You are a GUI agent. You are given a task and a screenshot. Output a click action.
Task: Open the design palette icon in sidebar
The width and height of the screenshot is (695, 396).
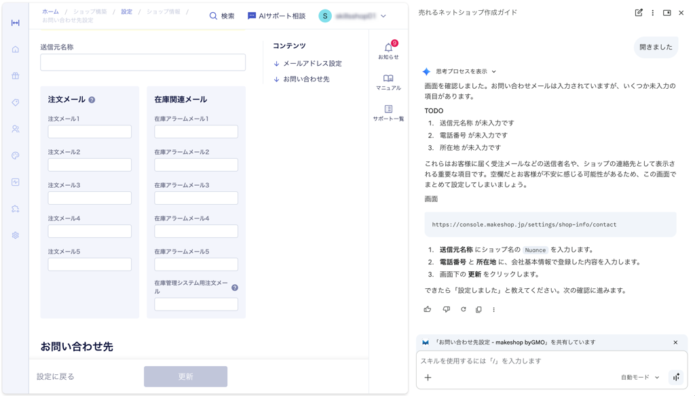(x=16, y=156)
